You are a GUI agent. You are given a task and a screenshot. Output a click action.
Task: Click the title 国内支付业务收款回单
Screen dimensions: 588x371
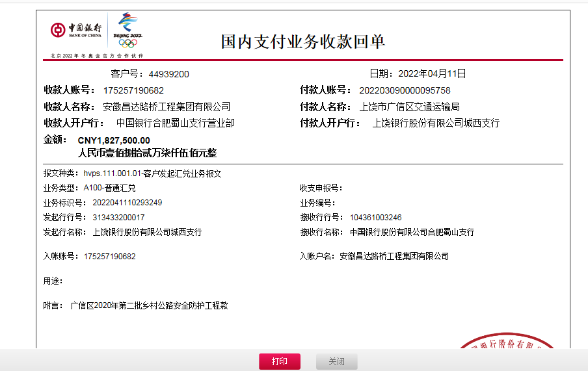click(303, 42)
